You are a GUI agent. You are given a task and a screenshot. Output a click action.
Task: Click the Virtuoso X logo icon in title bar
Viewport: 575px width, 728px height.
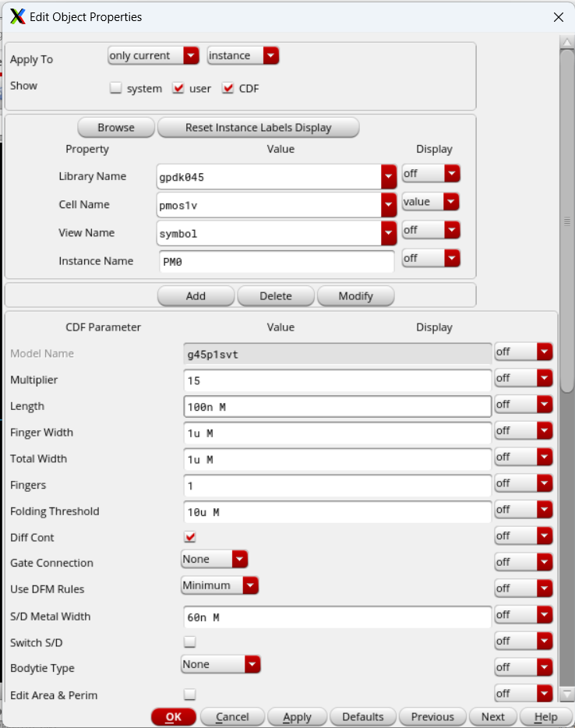18,16
